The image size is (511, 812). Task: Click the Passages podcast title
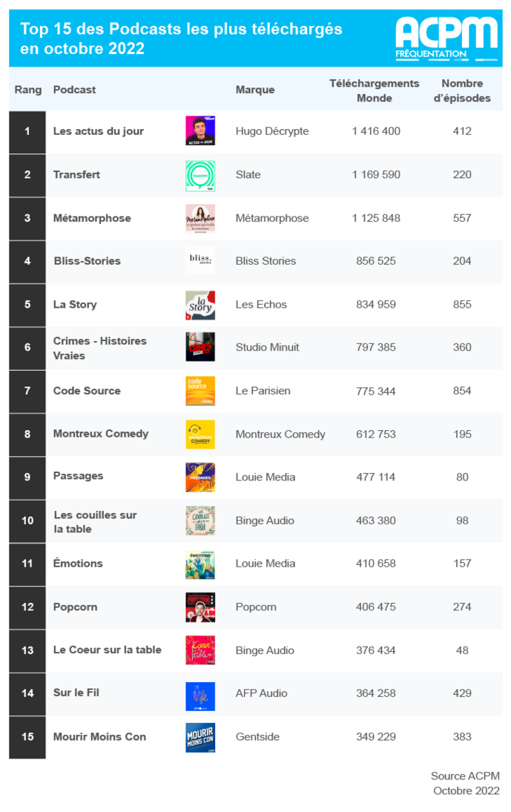[78, 476]
